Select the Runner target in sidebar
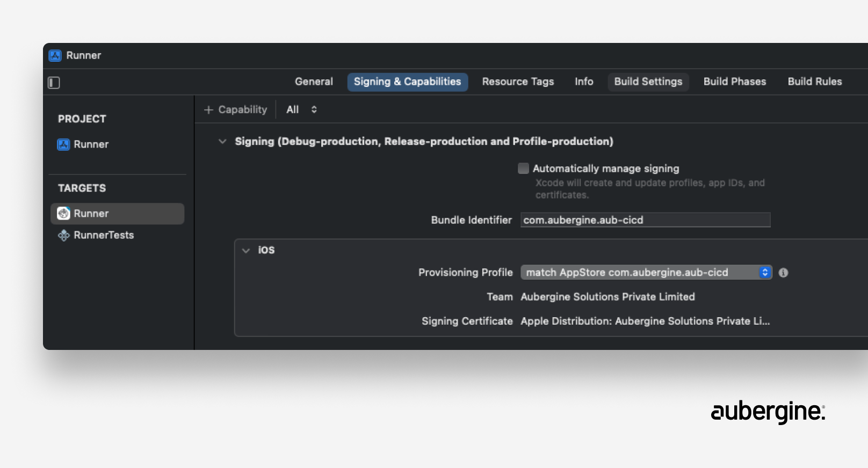Image resolution: width=868 pixels, height=468 pixels. coord(117,214)
